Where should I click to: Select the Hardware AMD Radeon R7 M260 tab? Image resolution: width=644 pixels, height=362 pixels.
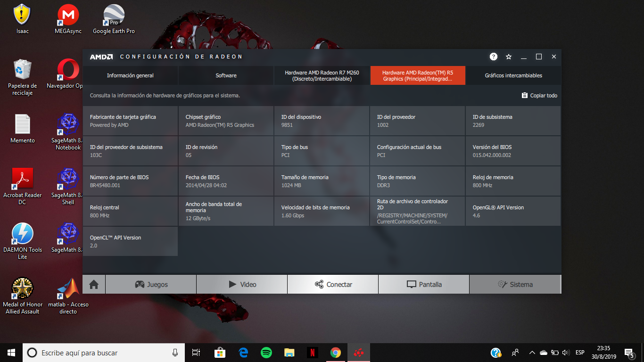(322, 75)
